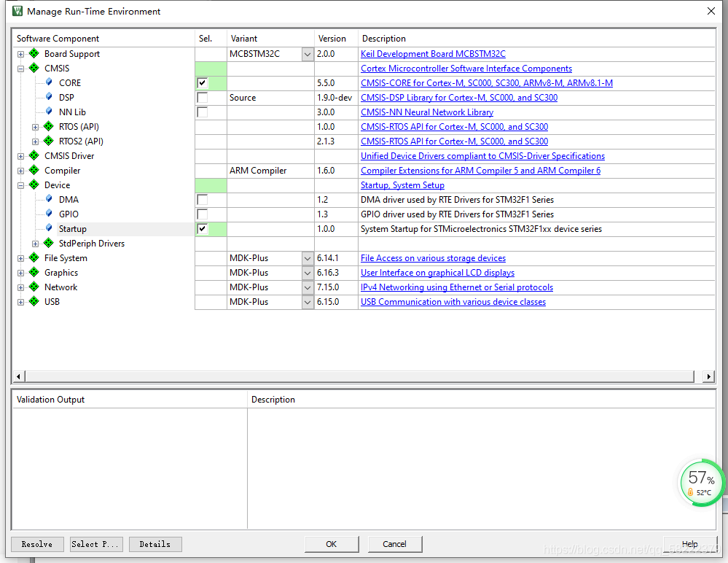Screen dimensions: 728x563
Task: Click the Device green diamond icon
Action: pyautogui.click(x=34, y=185)
